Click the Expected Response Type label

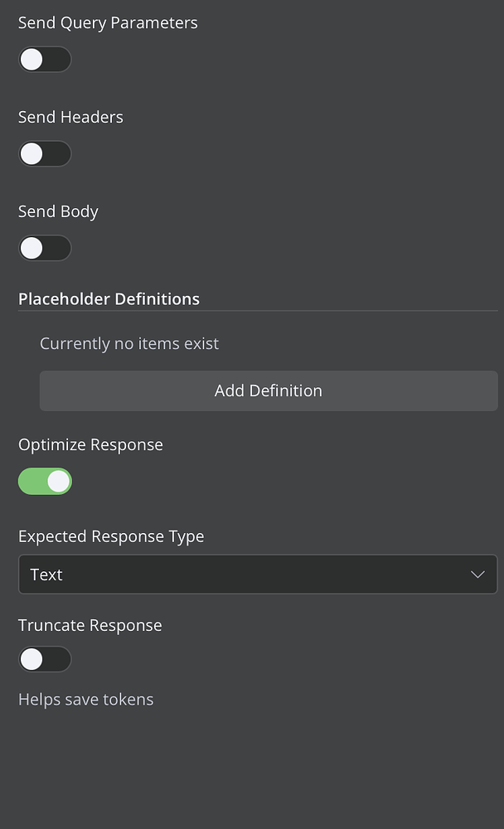[x=111, y=536]
